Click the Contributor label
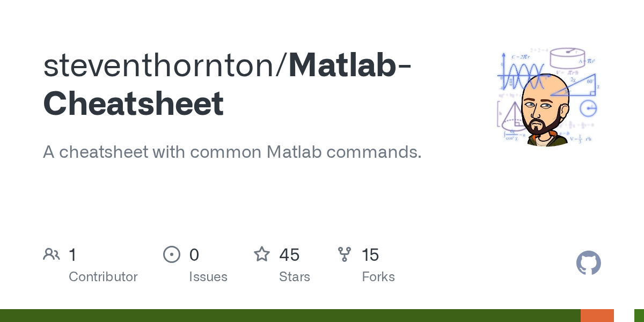This screenshot has height=322, width=644. (x=103, y=277)
